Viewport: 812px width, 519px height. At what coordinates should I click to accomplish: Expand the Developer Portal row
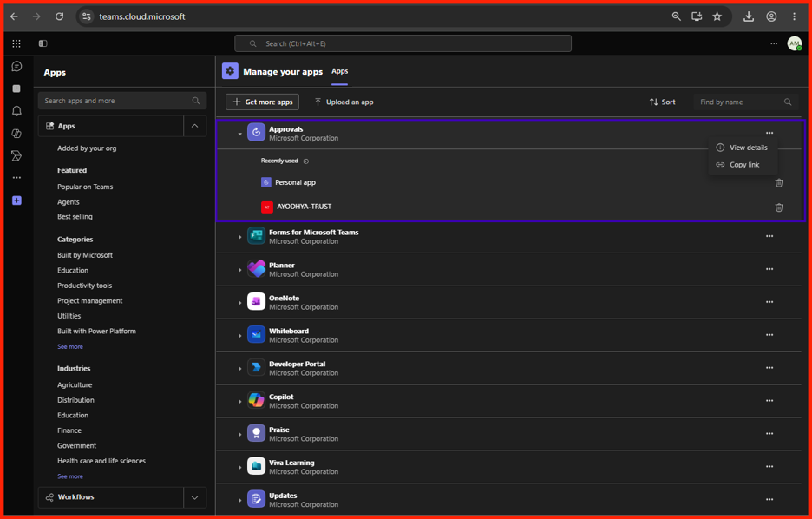(239, 368)
